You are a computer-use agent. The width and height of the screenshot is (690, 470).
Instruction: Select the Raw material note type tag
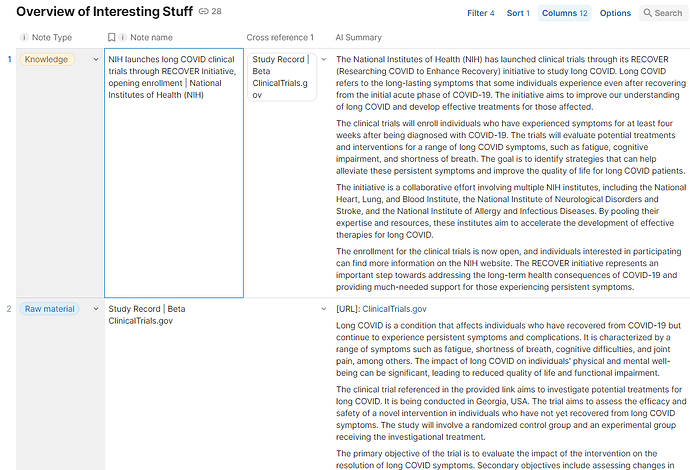(x=50, y=309)
